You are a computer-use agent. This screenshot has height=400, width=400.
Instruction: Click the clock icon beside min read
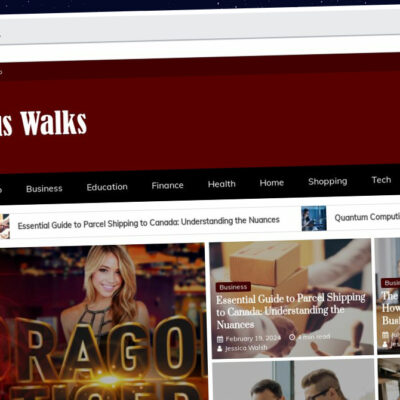(292, 337)
